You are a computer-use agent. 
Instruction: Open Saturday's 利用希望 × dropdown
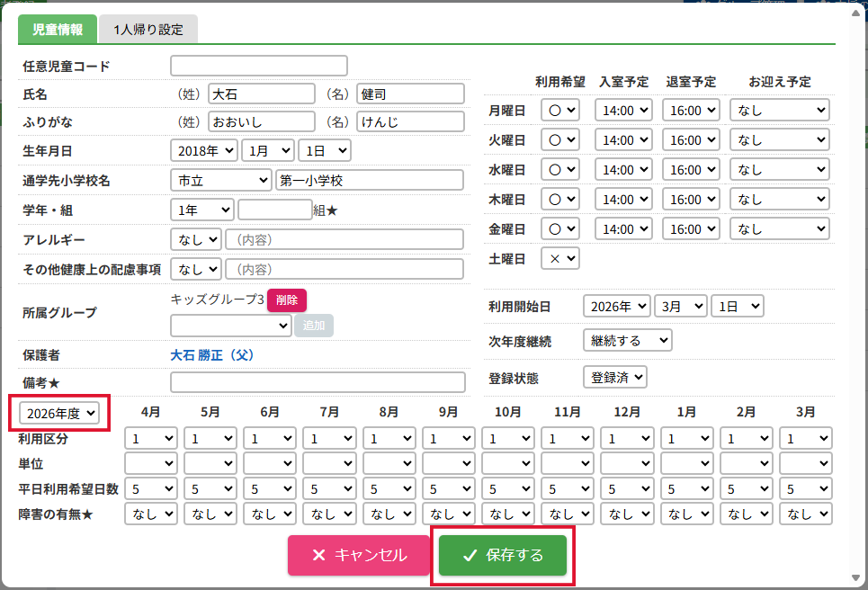coord(560,258)
